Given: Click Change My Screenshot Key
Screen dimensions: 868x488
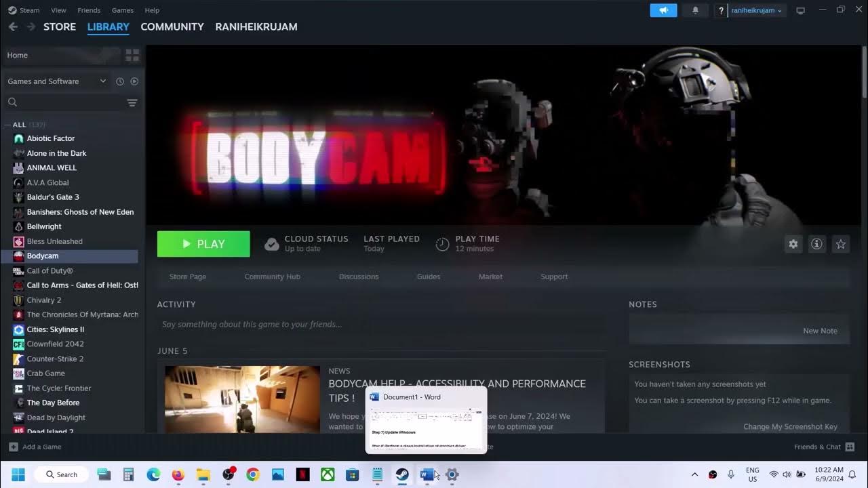Looking at the screenshot, I should click(790, 426).
